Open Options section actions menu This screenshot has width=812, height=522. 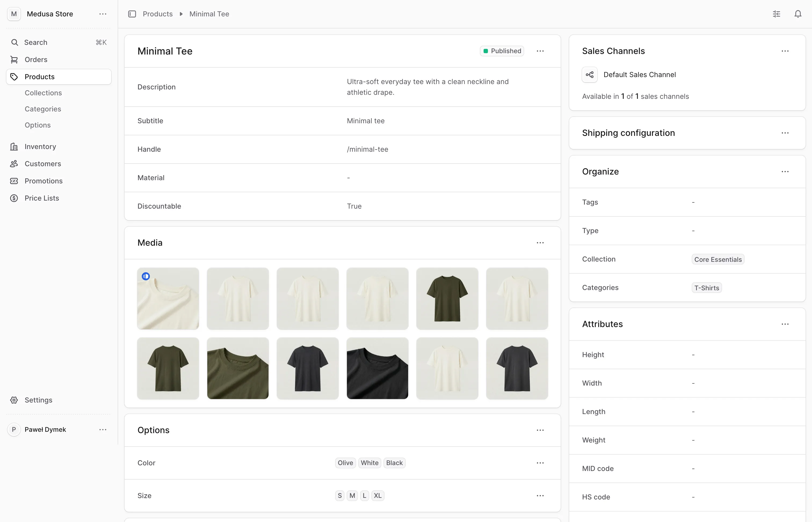(540, 430)
